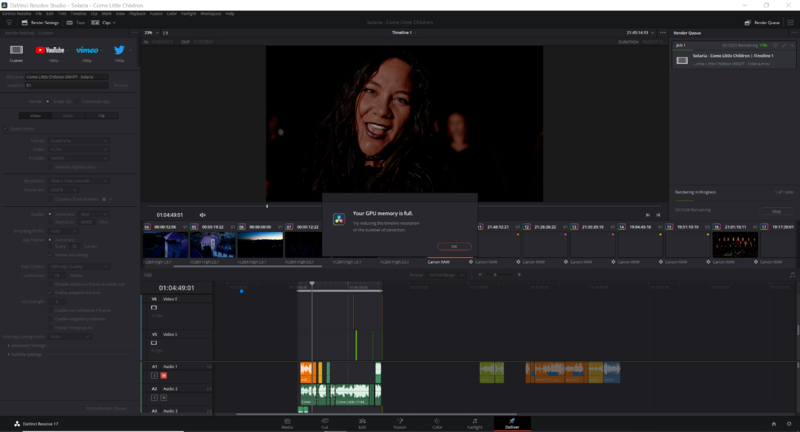This screenshot has width=800, height=432.
Task: Go to the Color page
Action: click(436, 422)
